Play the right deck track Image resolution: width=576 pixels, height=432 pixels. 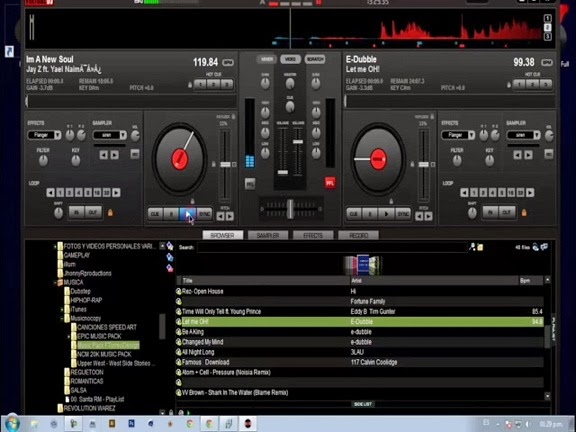pyautogui.click(x=386, y=214)
